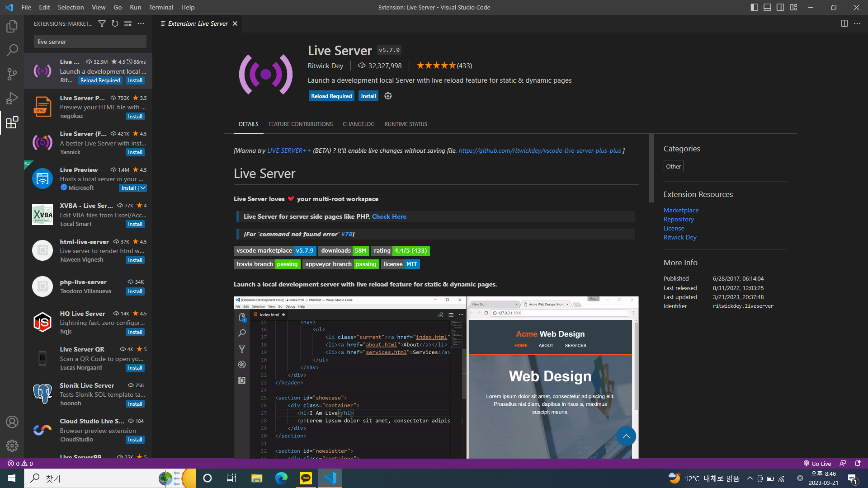This screenshot has width=868, height=488.
Task: Open the Extensions view icon
Action: [x=12, y=122]
